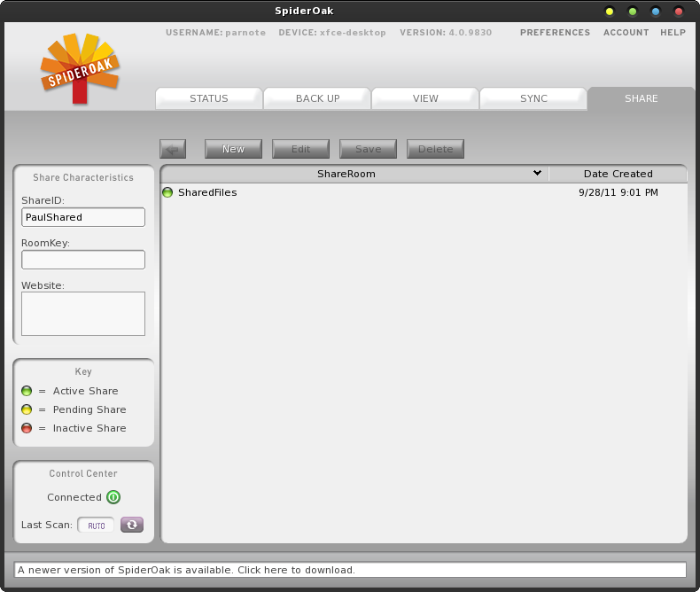Screen dimensions: 700x592
Task: Click the SpiderOak logo
Action: (x=80, y=68)
